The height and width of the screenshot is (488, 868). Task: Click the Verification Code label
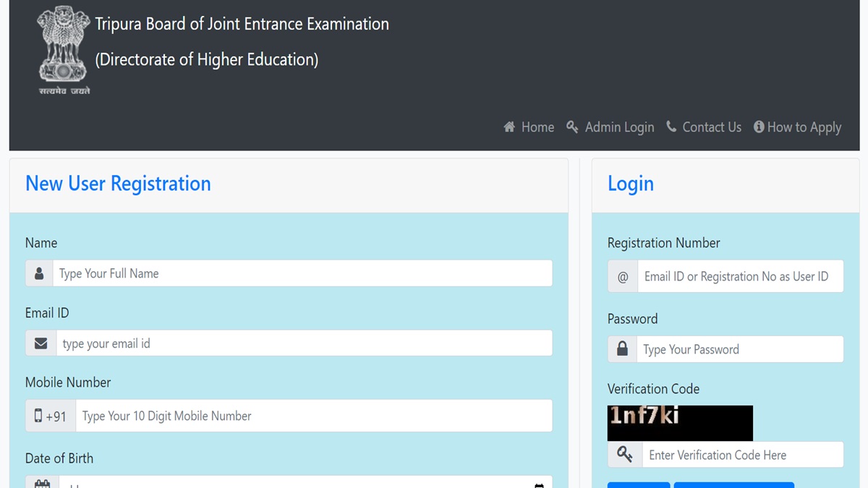[x=654, y=389]
